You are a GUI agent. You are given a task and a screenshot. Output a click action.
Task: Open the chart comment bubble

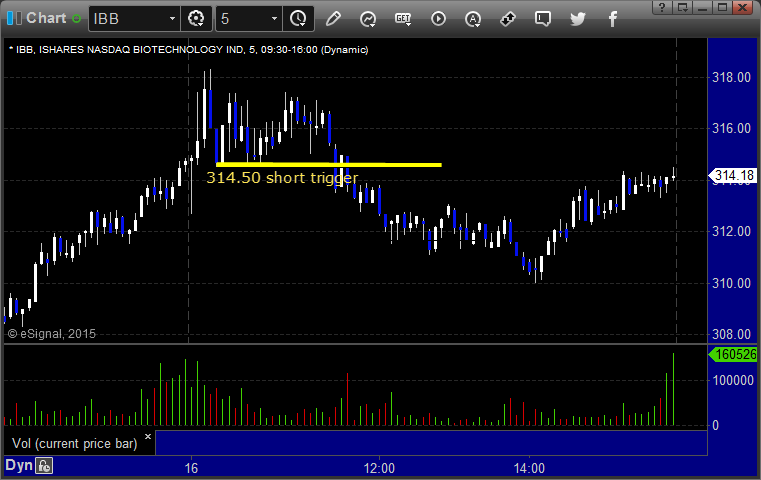click(x=543, y=19)
